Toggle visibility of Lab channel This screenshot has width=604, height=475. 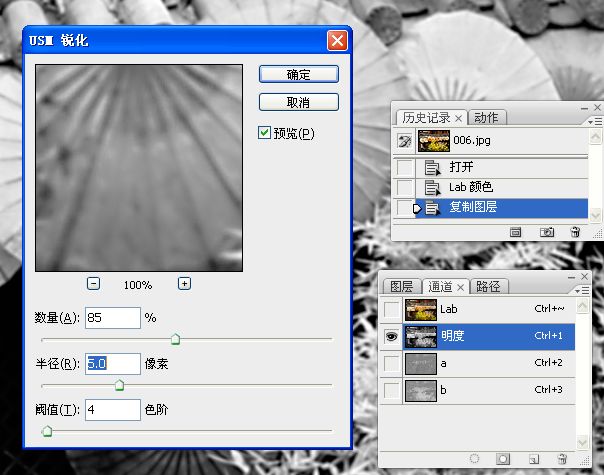(392, 310)
